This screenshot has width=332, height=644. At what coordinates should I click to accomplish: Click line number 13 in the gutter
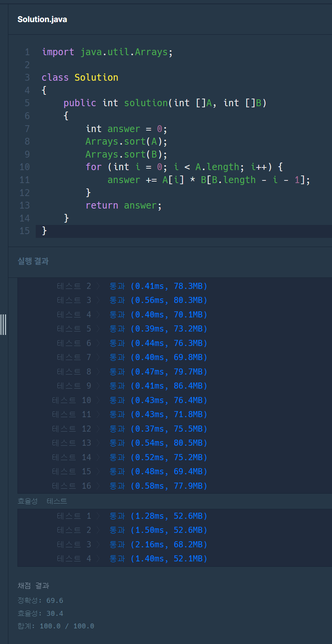(x=25, y=205)
